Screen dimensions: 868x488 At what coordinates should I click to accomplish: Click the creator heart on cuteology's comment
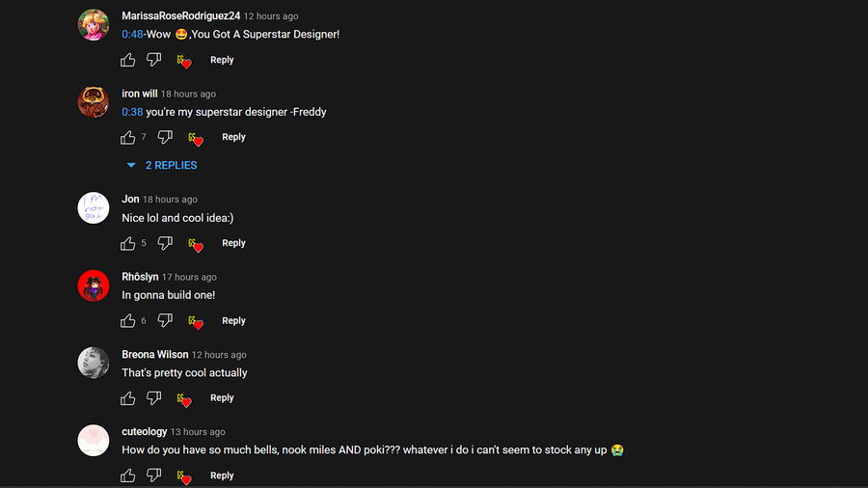click(184, 476)
